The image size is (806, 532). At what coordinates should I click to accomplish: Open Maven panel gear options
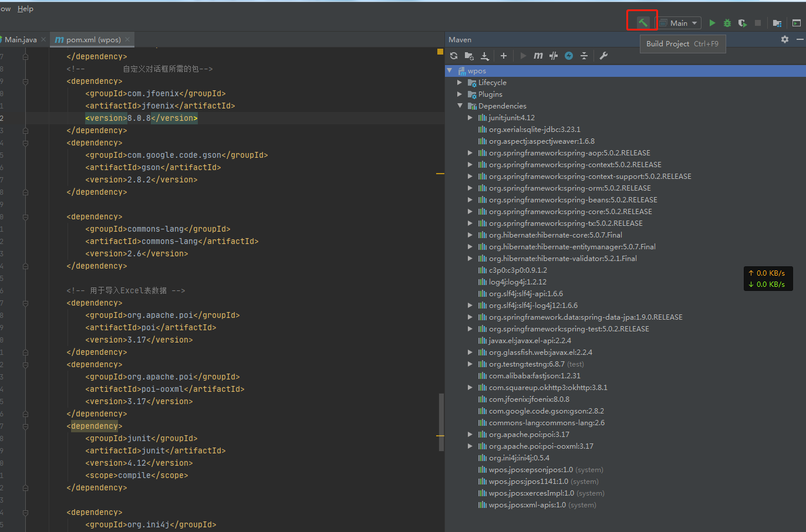(x=785, y=39)
